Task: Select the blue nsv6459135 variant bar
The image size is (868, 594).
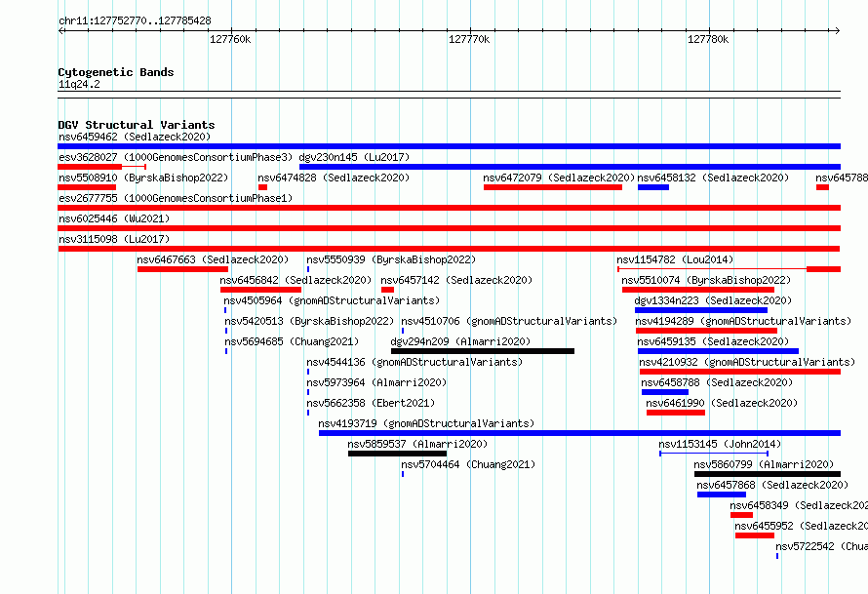Action: 718,351
